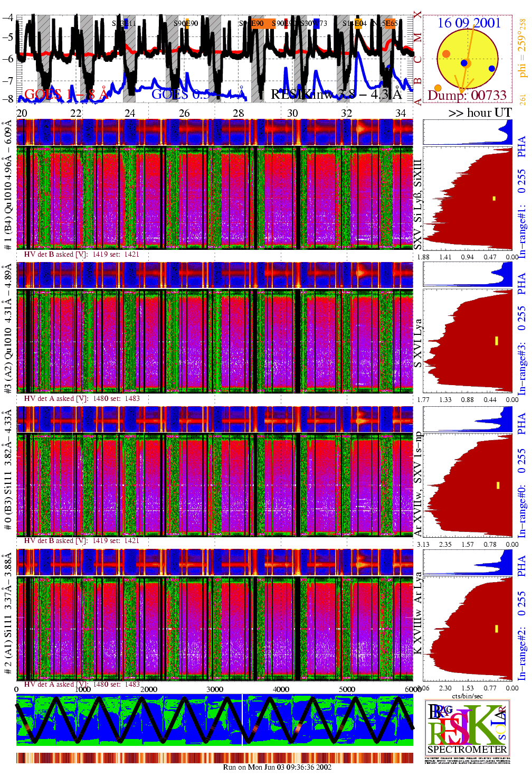
Task: Click the orange dot on upper-left solar disk
Action: (x=446, y=54)
